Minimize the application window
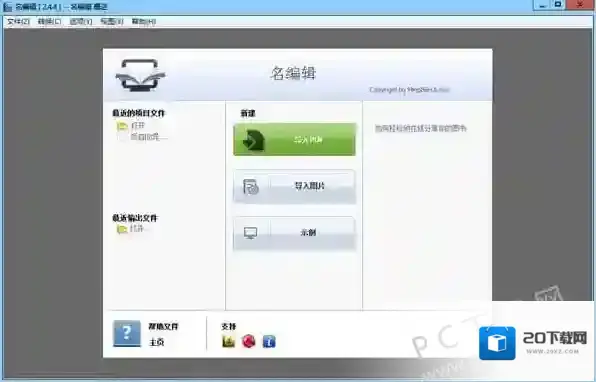The width and height of the screenshot is (596, 382). 543,5
